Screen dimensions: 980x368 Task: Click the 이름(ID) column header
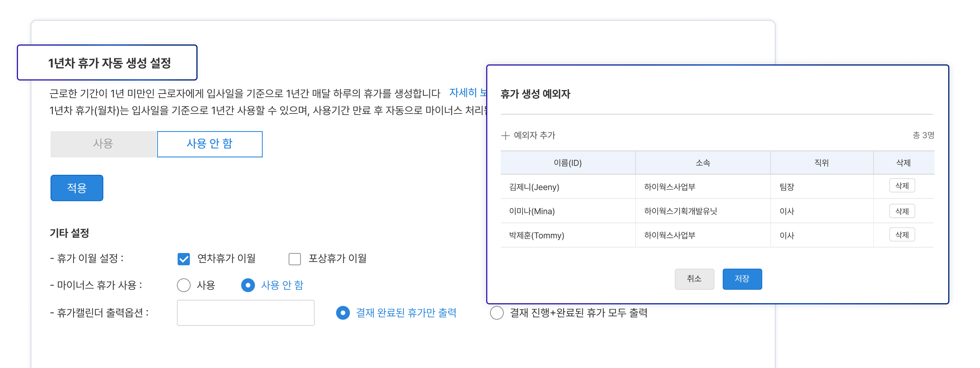(568, 163)
